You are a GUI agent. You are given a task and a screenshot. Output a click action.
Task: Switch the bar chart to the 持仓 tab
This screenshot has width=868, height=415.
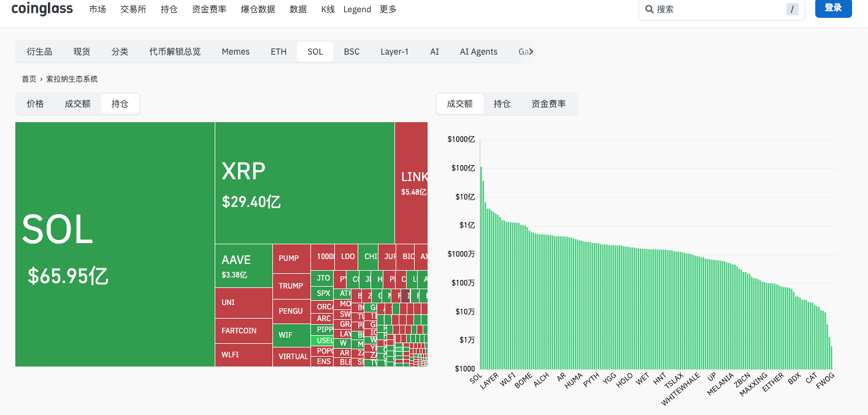click(502, 104)
